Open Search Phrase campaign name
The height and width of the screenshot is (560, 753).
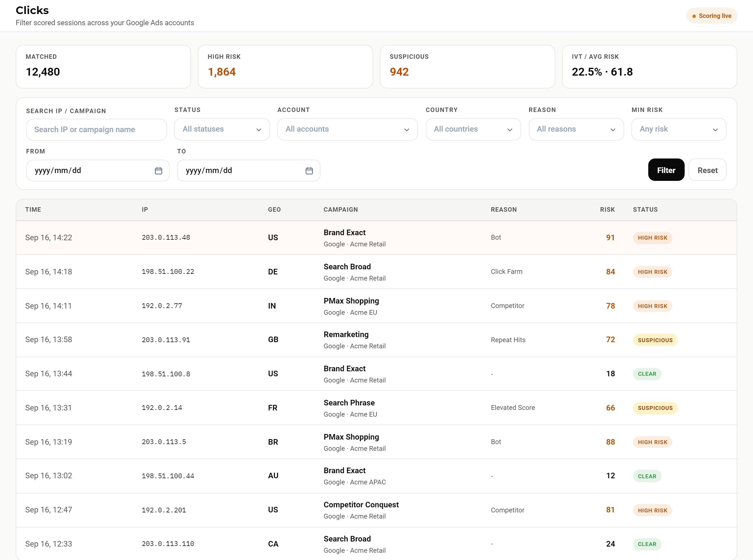(x=349, y=403)
